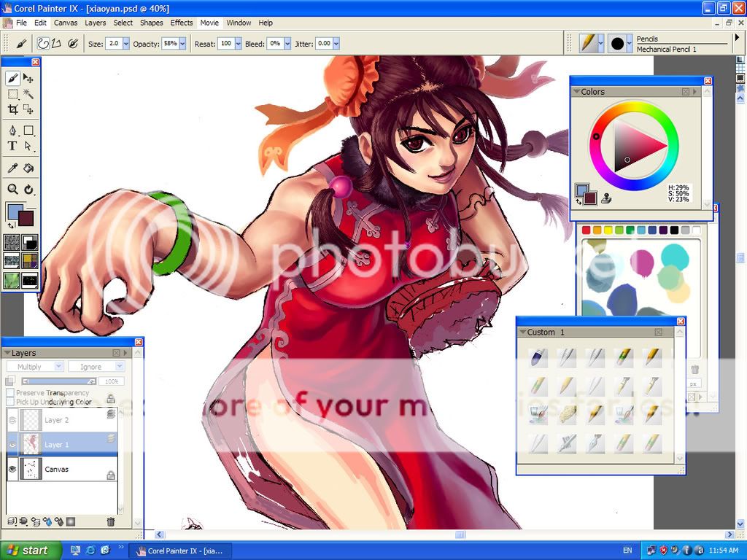
Task: Adjust the layer opacity slider
Action: 59,381
